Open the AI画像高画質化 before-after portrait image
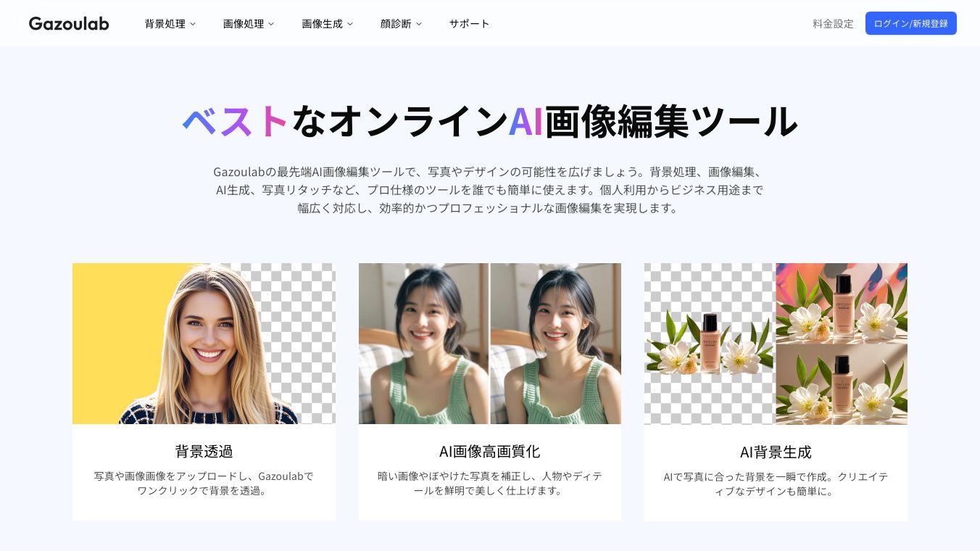The width and height of the screenshot is (980, 551). pyautogui.click(x=490, y=344)
